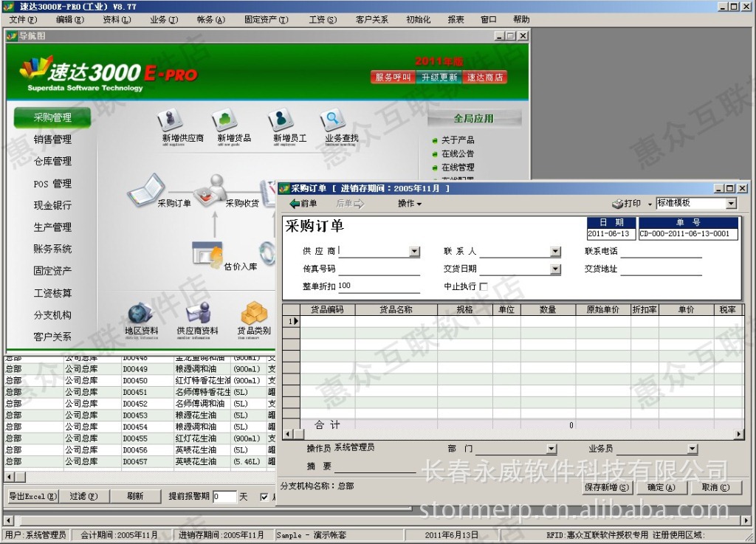
Task: Go to previous order with 前单 arrow
Action: click(303, 204)
